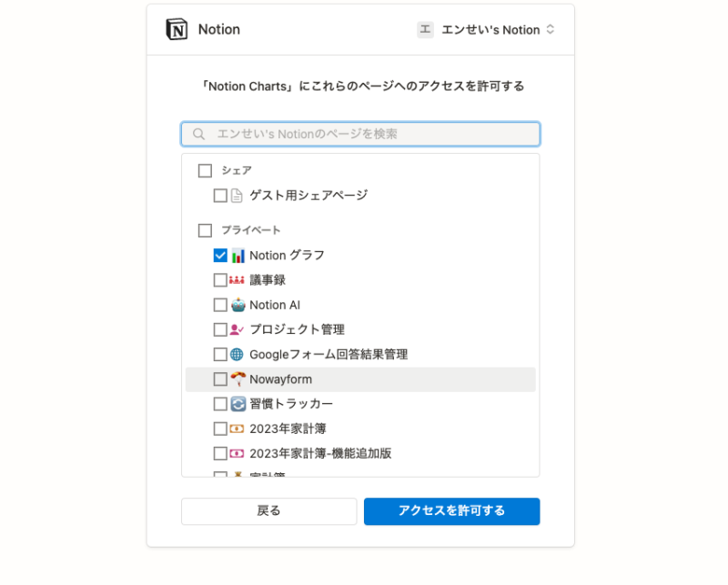Viewport: 728px width, 585px height.
Task: Select the 'ゲスト用シェアページ' page label
Action: pos(308,196)
